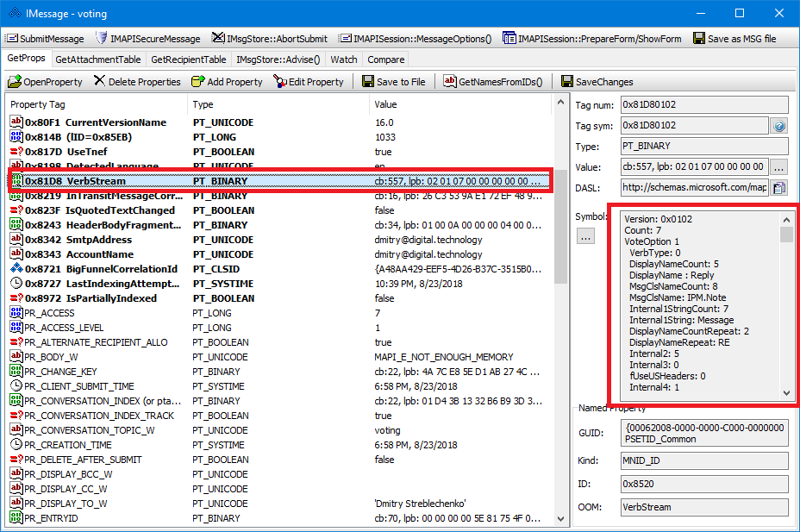The height and width of the screenshot is (532, 800).
Task: Select the PR_DISPLAY_TO_W row
Action: 279,504
